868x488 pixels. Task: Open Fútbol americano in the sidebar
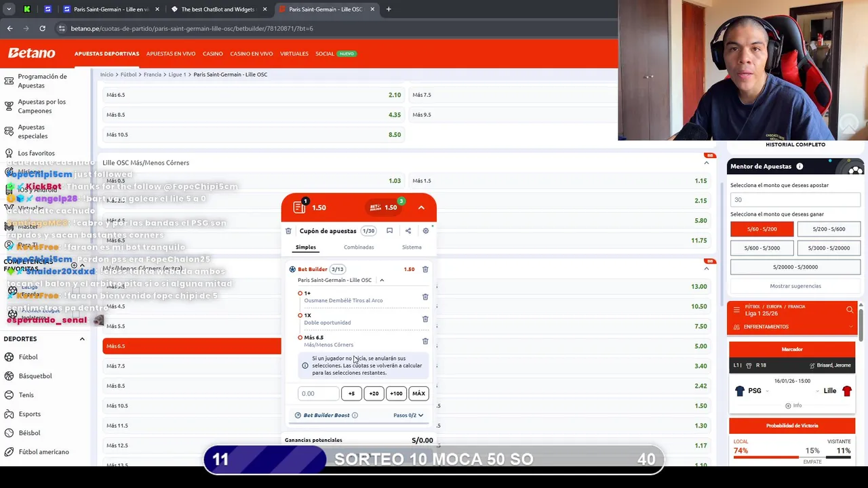(43, 451)
